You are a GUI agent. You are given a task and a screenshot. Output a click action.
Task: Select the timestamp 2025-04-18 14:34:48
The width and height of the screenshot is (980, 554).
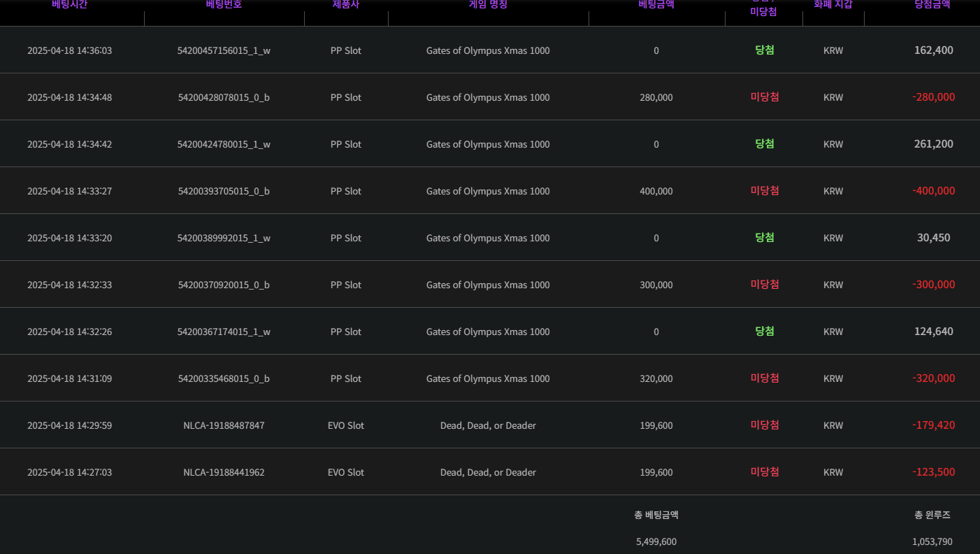(x=69, y=97)
